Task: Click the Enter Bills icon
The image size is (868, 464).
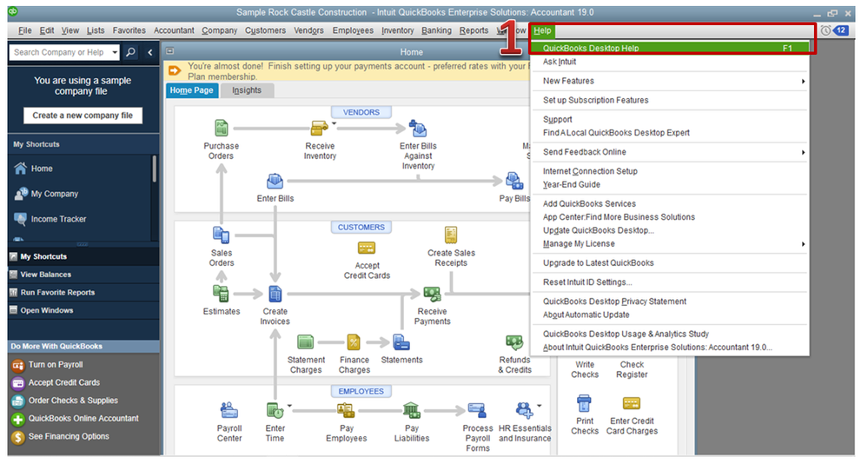Action: coord(275,181)
